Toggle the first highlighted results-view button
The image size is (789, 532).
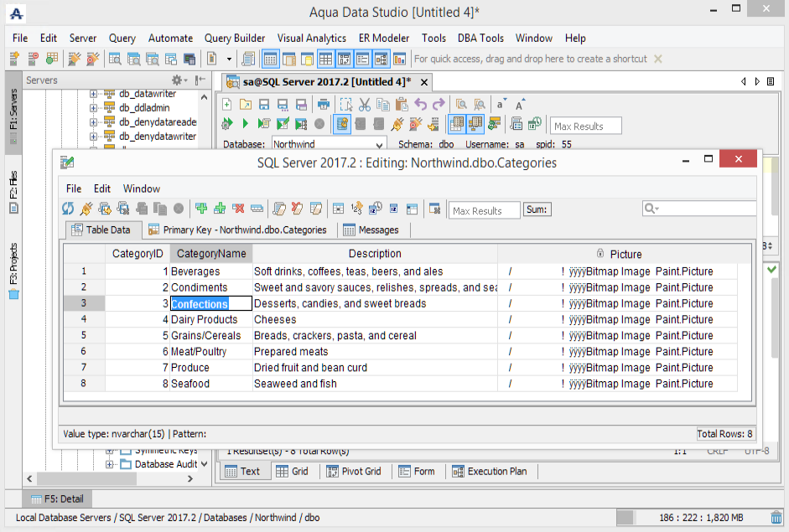click(456, 124)
